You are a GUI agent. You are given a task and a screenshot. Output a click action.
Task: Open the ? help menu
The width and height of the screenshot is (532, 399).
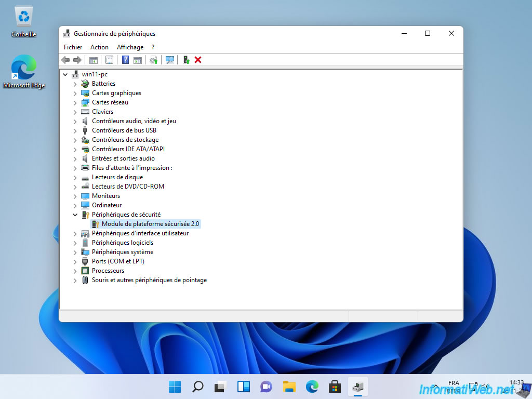coord(153,47)
